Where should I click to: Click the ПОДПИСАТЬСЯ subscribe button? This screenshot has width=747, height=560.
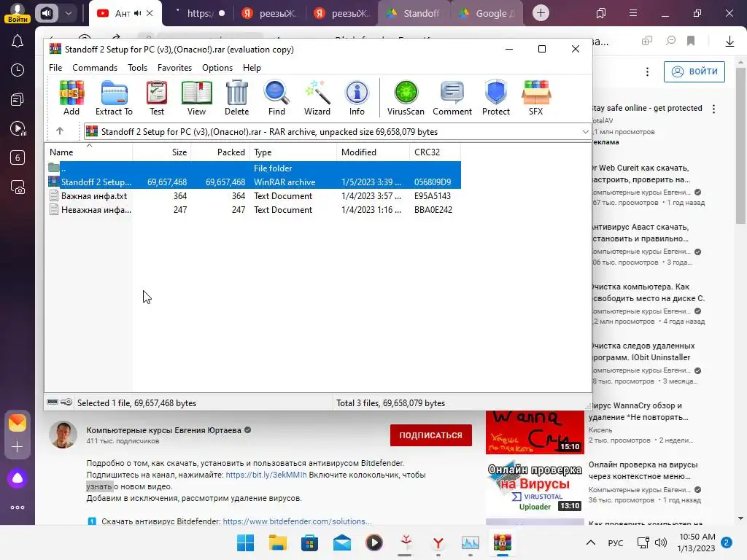pos(430,435)
